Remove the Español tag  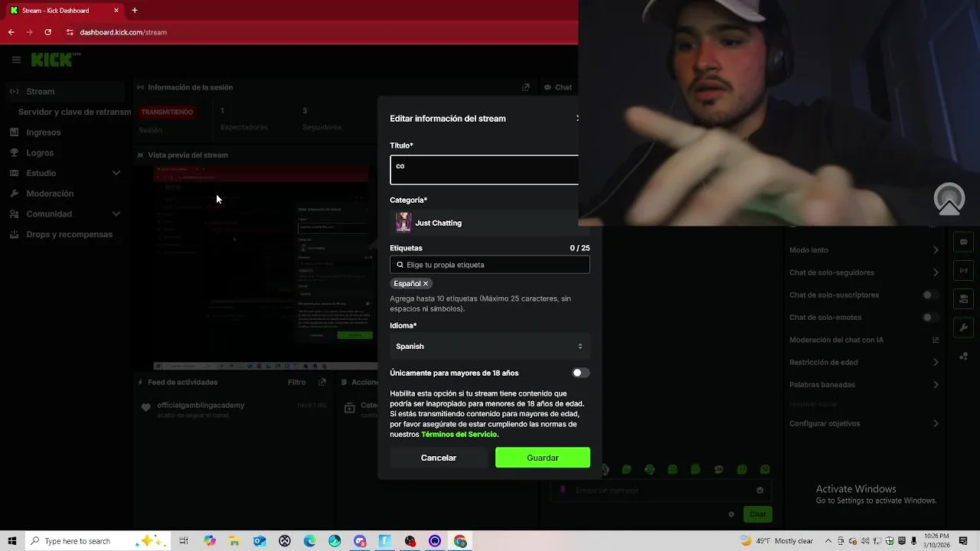tap(426, 283)
